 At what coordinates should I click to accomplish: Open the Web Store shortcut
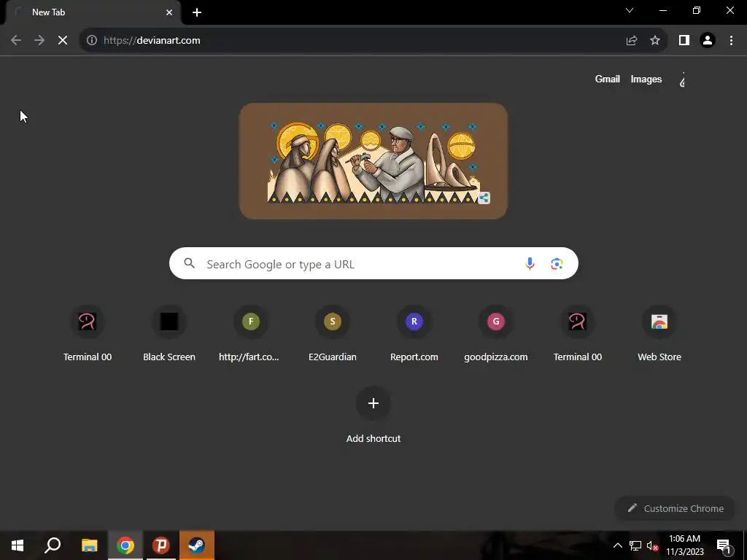pyautogui.click(x=659, y=333)
